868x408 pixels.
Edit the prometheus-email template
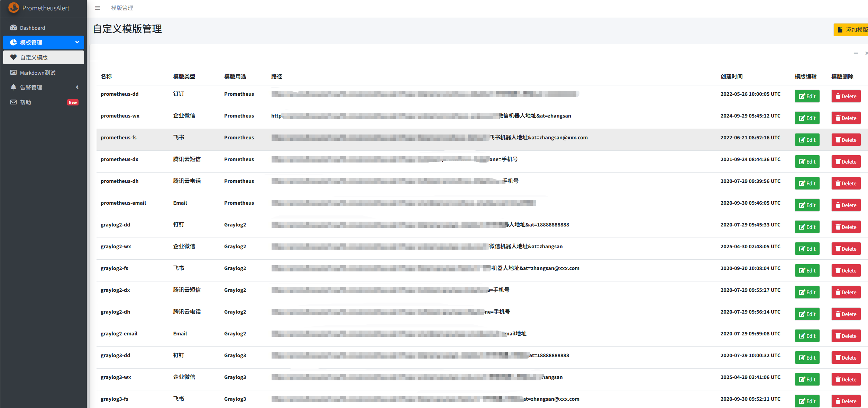coord(807,205)
